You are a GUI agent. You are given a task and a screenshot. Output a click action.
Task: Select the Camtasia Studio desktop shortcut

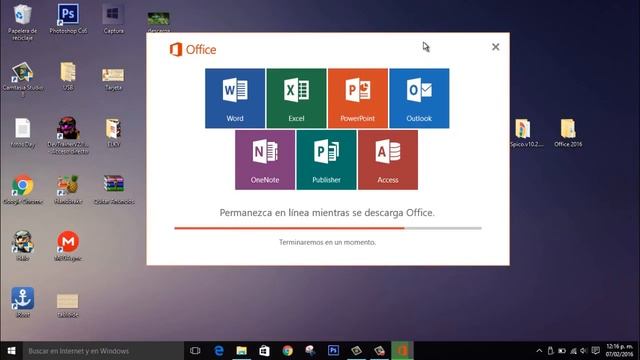[22, 79]
